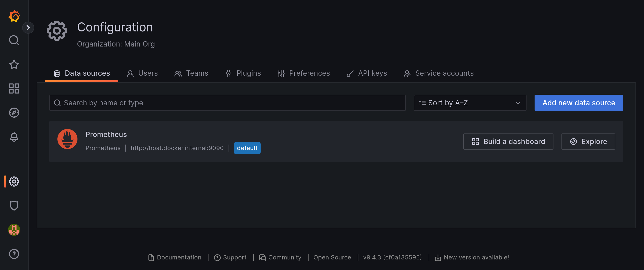644x270 pixels.
Task: Click Build a dashboard for Prometheus
Action: [x=508, y=141]
